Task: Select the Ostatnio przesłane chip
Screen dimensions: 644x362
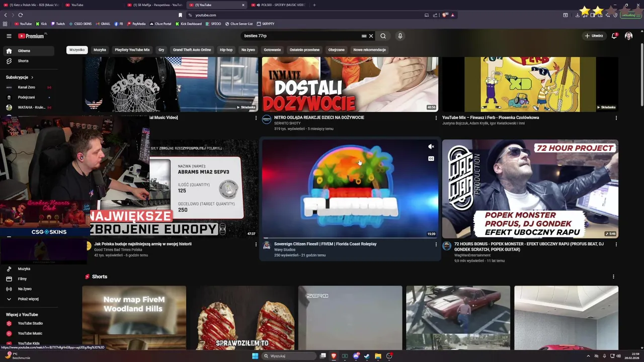Action: [x=304, y=50]
